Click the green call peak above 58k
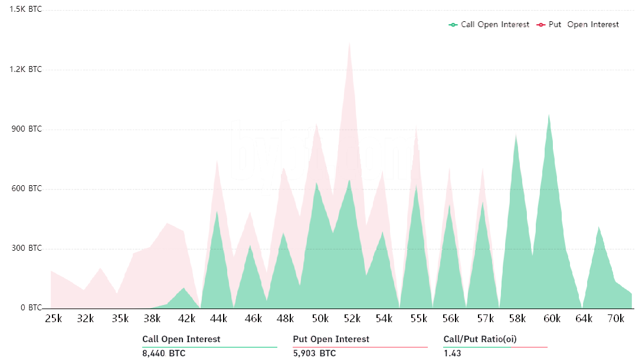This screenshot has width=642, height=364. click(x=516, y=139)
